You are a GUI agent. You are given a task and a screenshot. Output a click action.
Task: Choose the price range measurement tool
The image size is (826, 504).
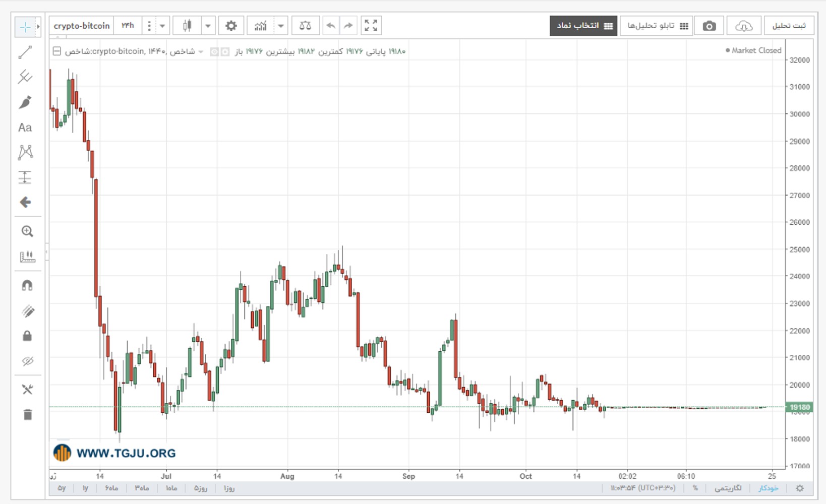point(25,177)
